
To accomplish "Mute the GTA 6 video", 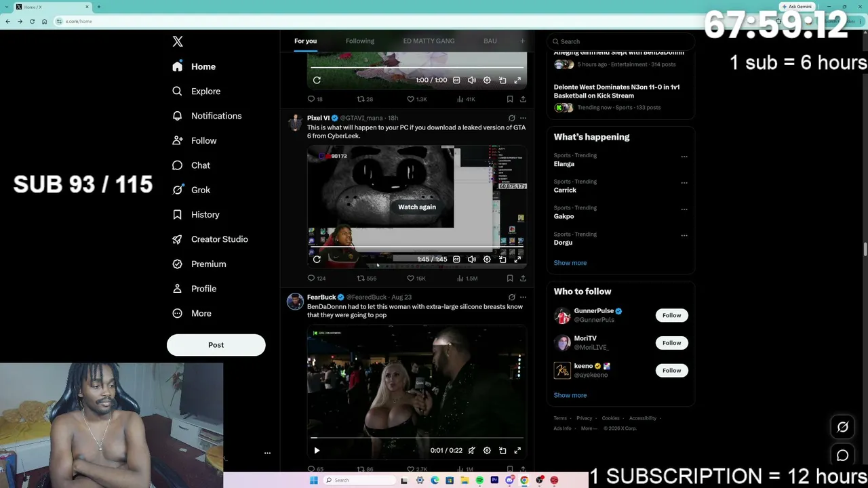I will tap(472, 260).
